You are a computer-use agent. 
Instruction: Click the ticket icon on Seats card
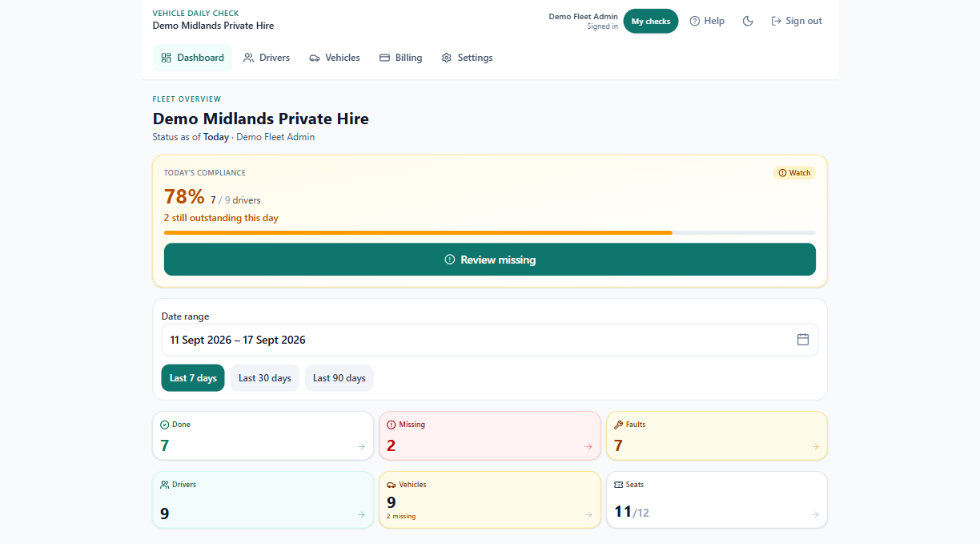pos(618,485)
